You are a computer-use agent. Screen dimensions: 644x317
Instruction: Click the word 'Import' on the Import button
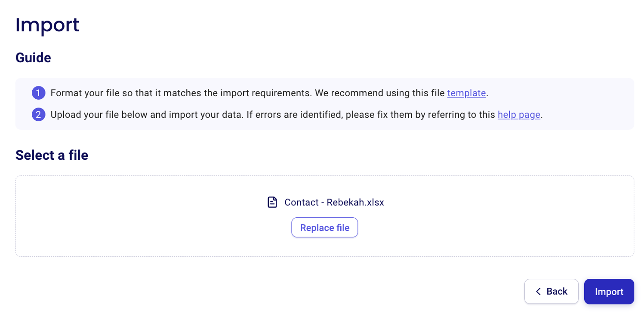click(x=609, y=292)
